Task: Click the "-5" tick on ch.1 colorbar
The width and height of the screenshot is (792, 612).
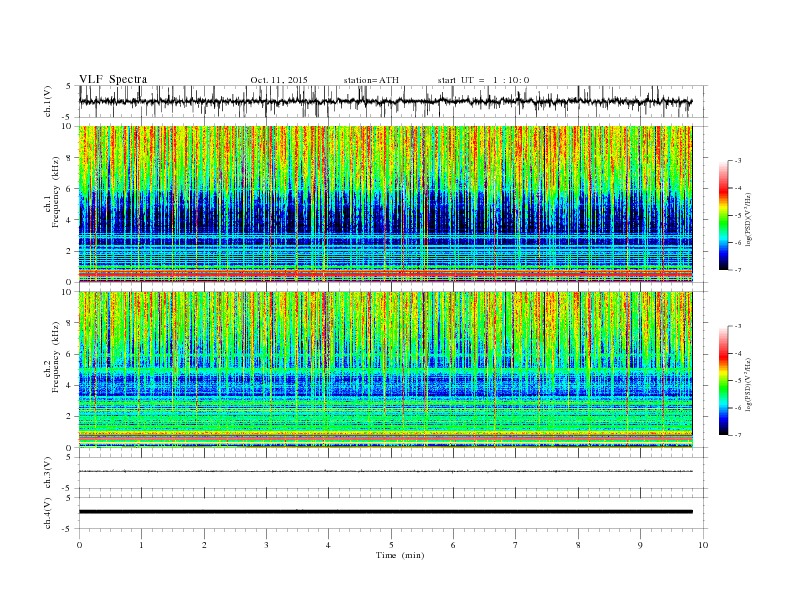Action: tap(737, 216)
